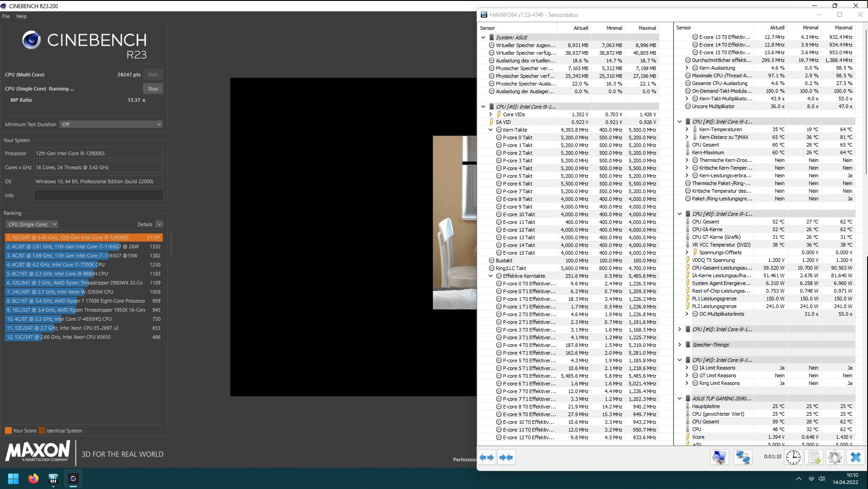Select PL2 Leistungsgrenze row
The image size is (868, 489).
tap(765, 306)
